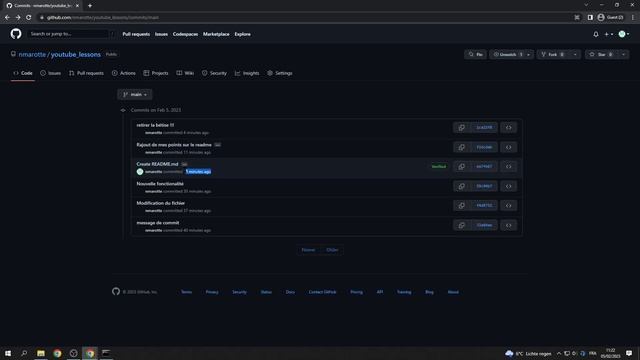Open the nmarotte owner link
640x360 pixels.
click(32, 54)
